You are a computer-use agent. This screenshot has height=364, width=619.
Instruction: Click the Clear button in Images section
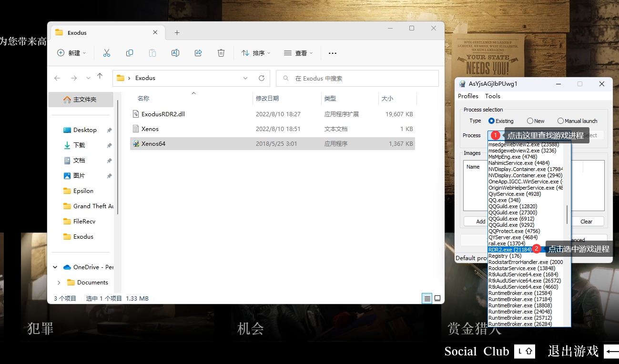586,222
